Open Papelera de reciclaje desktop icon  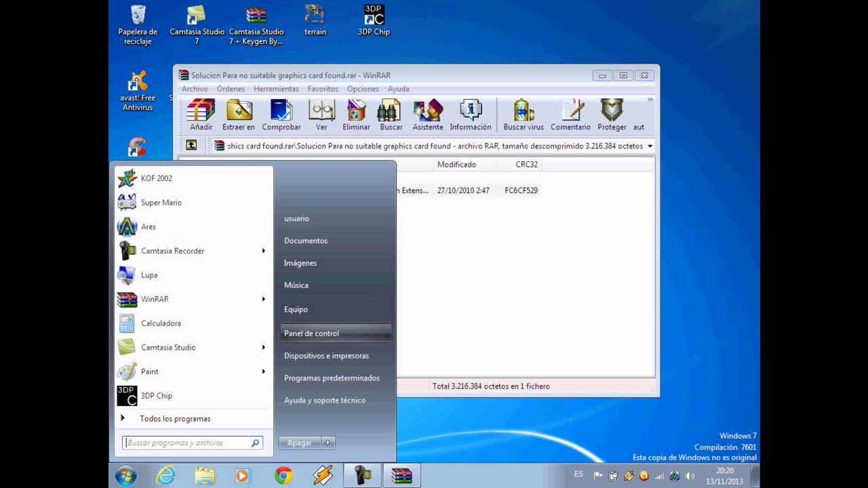138,25
